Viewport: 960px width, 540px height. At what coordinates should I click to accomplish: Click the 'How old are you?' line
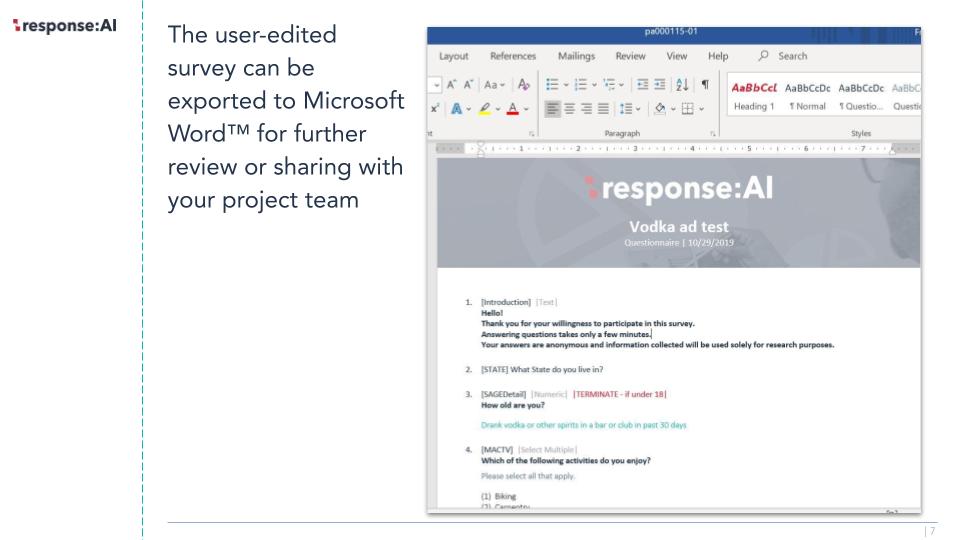pos(512,405)
